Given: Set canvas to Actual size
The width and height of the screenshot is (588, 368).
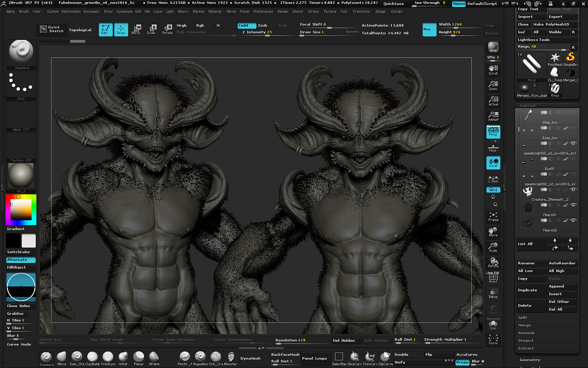Looking at the screenshot, I should click(493, 101).
